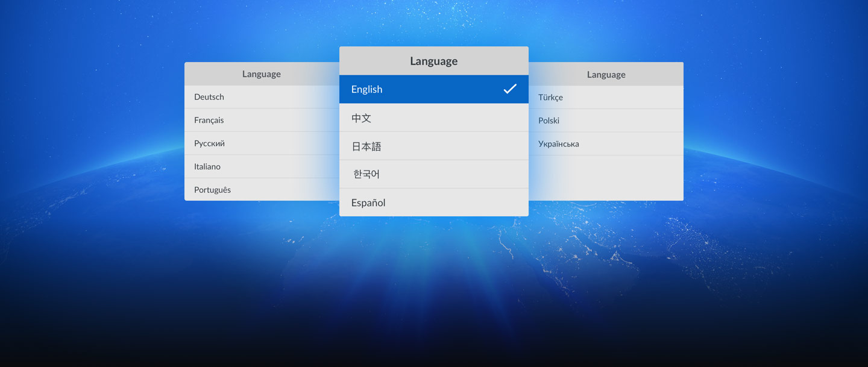
Task: Click the empty area below Українська
Action: point(606,178)
